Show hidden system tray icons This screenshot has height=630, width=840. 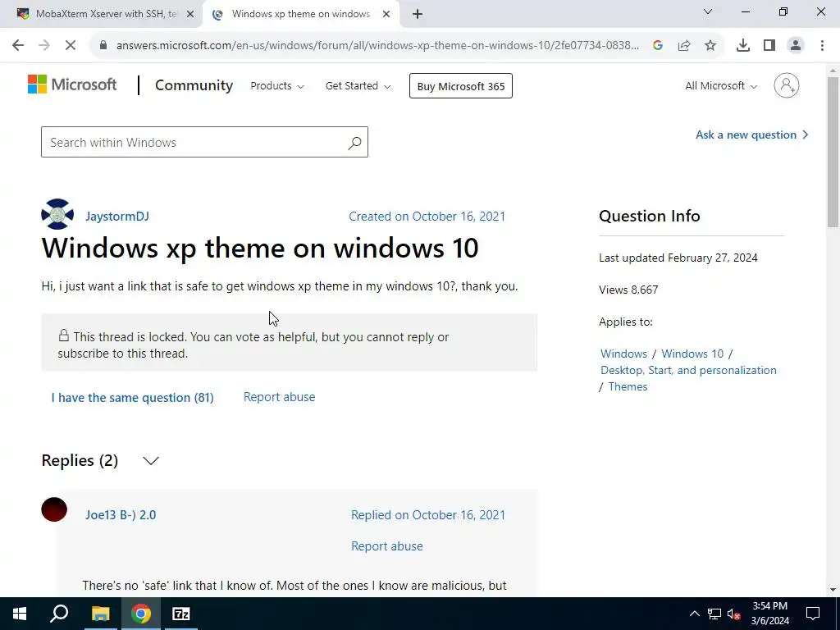click(x=694, y=614)
